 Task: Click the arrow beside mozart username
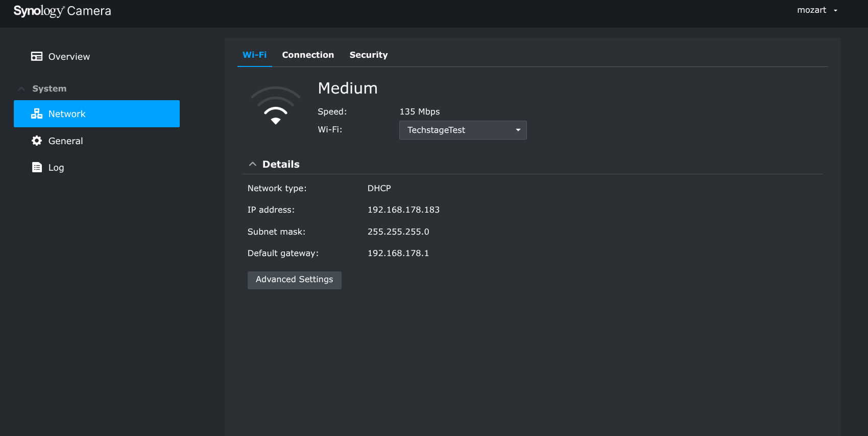tap(835, 11)
